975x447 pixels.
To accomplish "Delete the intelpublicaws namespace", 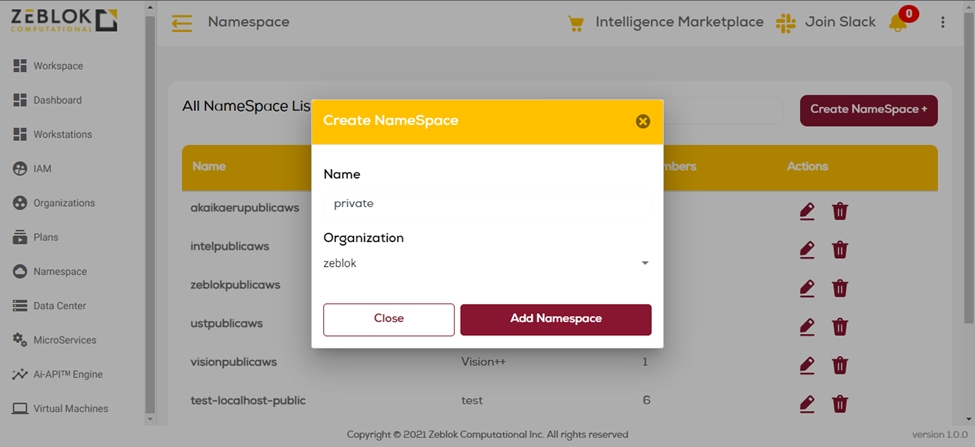I will [840, 249].
